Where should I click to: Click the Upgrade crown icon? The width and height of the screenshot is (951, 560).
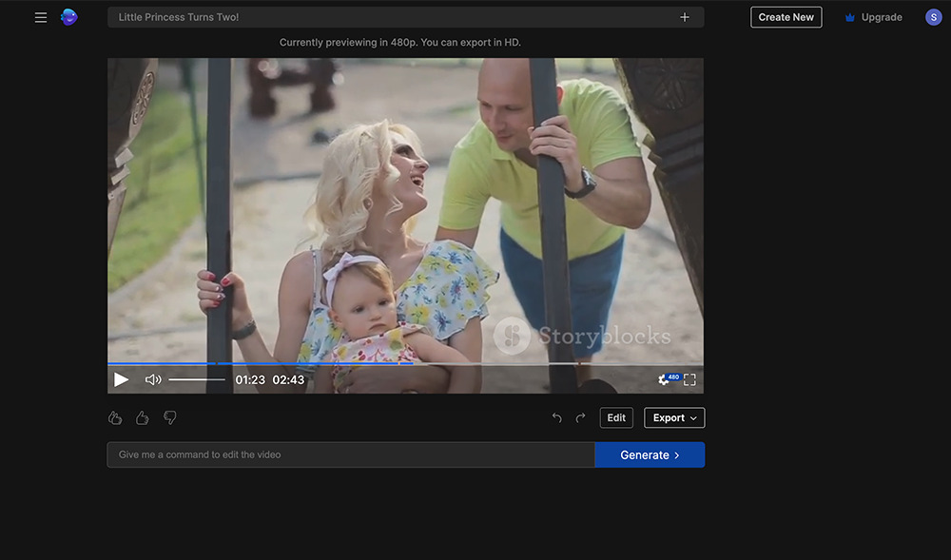click(849, 16)
